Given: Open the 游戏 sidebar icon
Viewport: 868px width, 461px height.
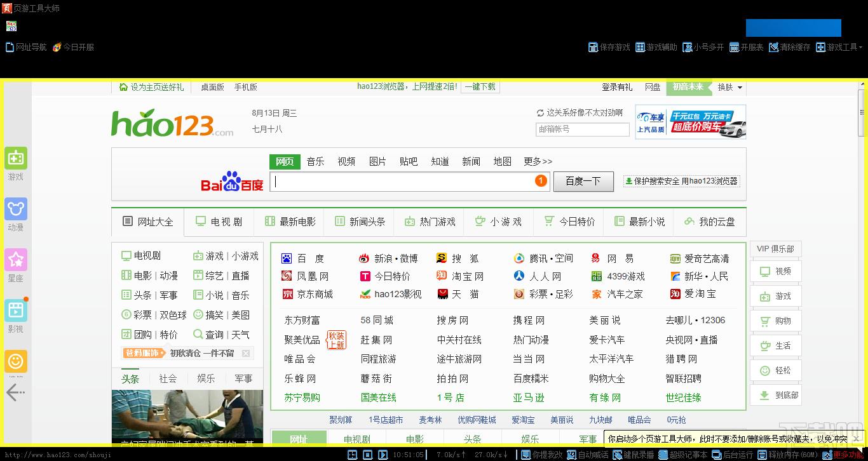Looking at the screenshot, I should [x=16, y=157].
